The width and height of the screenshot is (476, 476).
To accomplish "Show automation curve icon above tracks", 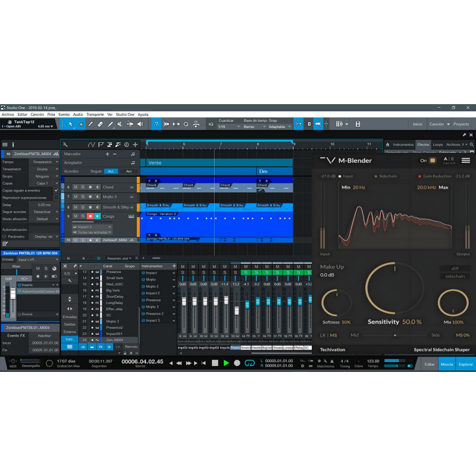I will (92, 145).
